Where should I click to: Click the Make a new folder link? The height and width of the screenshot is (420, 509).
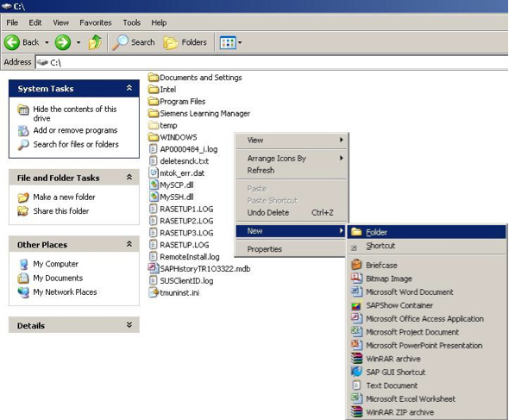coord(64,197)
